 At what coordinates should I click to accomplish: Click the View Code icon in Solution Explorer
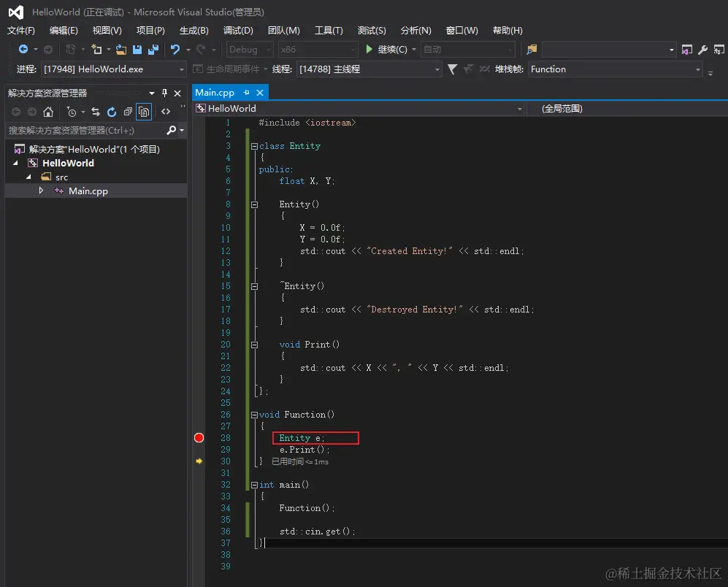pos(166,112)
